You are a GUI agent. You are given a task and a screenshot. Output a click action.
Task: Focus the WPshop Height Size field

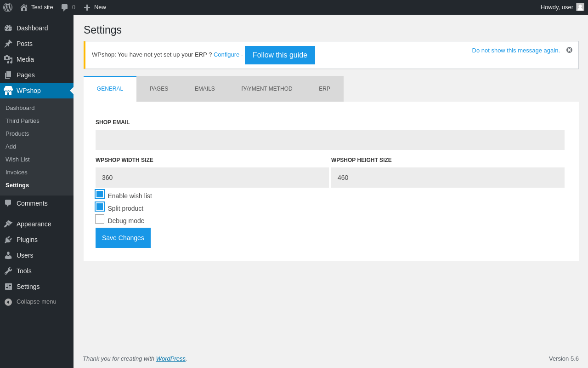point(448,178)
